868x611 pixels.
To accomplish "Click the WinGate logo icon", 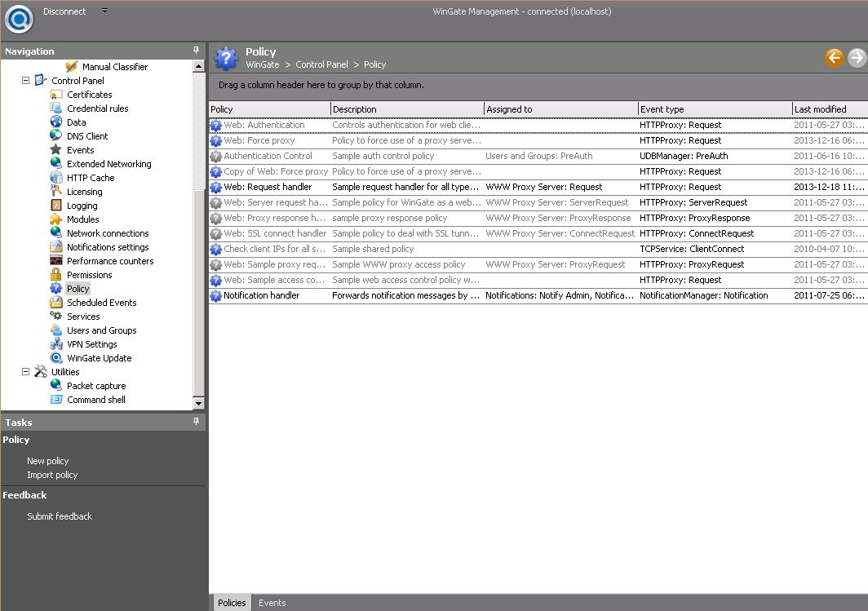I will click(x=20, y=19).
